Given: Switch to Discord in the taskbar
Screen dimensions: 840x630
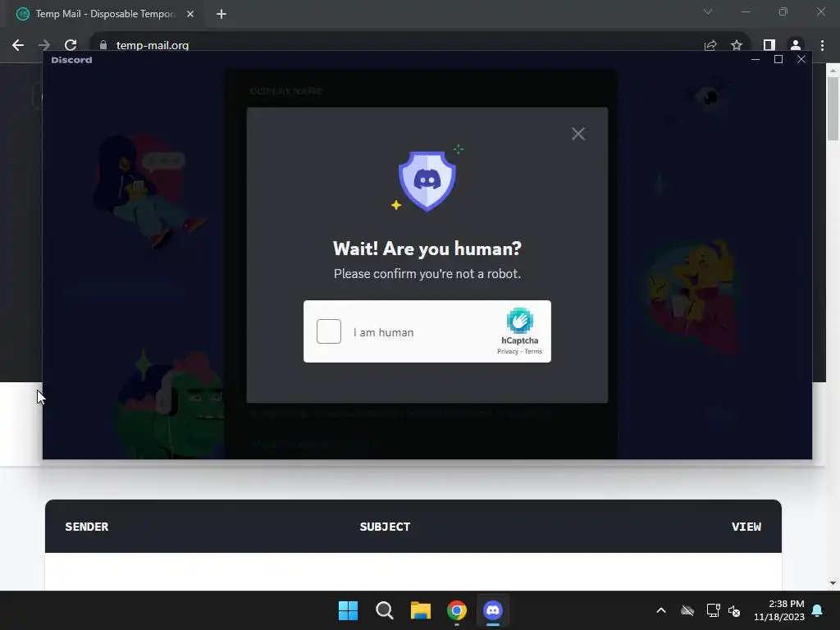Looking at the screenshot, I should 493,610.
